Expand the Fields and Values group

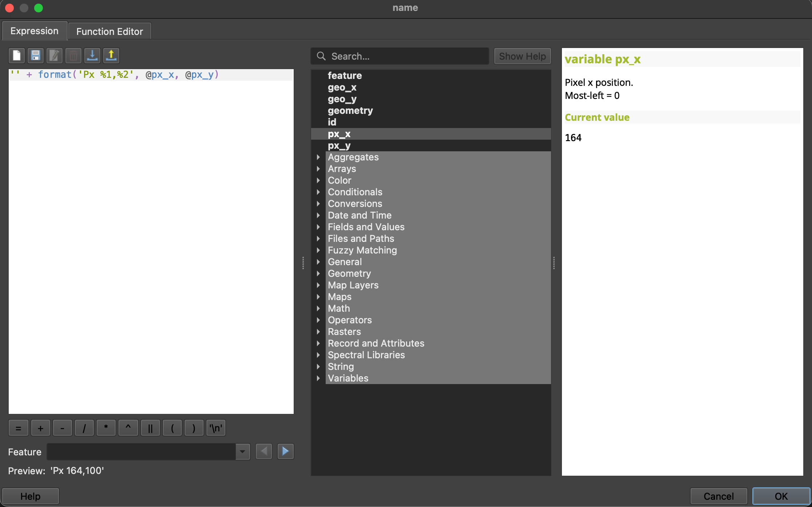coord(318,227)
